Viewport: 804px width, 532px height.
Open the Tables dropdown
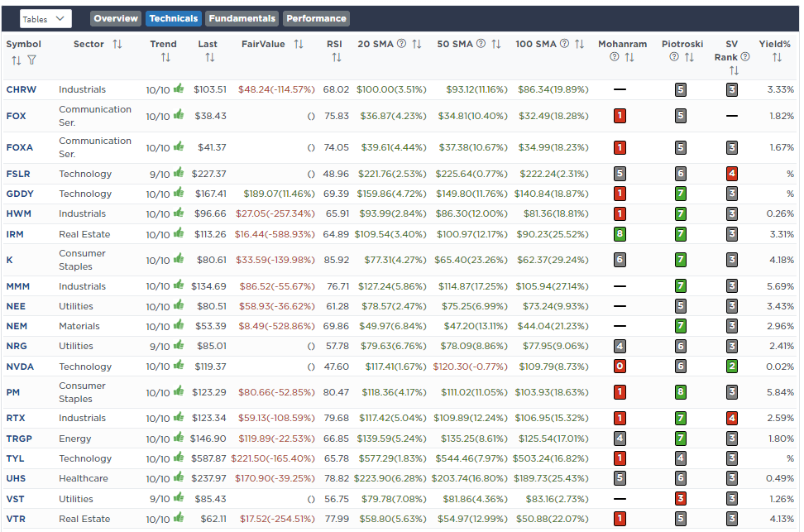point(45,19)
